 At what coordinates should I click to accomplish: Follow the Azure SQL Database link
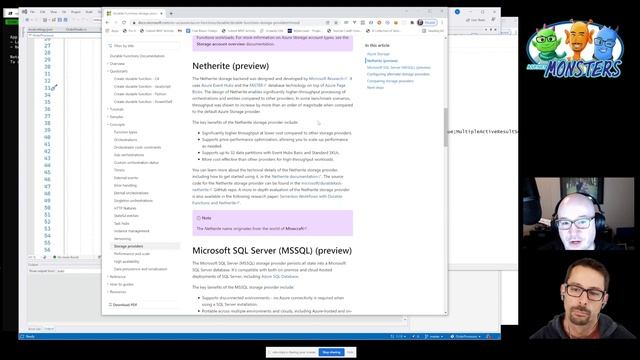coord(280,277)
